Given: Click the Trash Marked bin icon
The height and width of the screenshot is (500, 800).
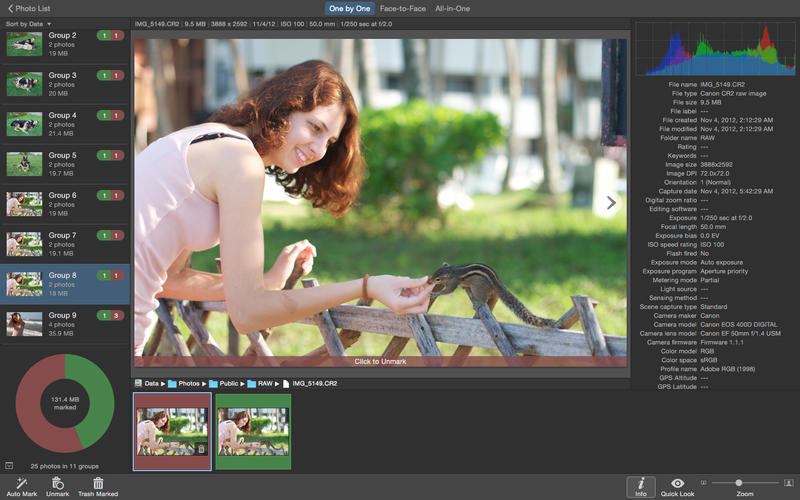Looking at the screenshot, I should 98,483.
